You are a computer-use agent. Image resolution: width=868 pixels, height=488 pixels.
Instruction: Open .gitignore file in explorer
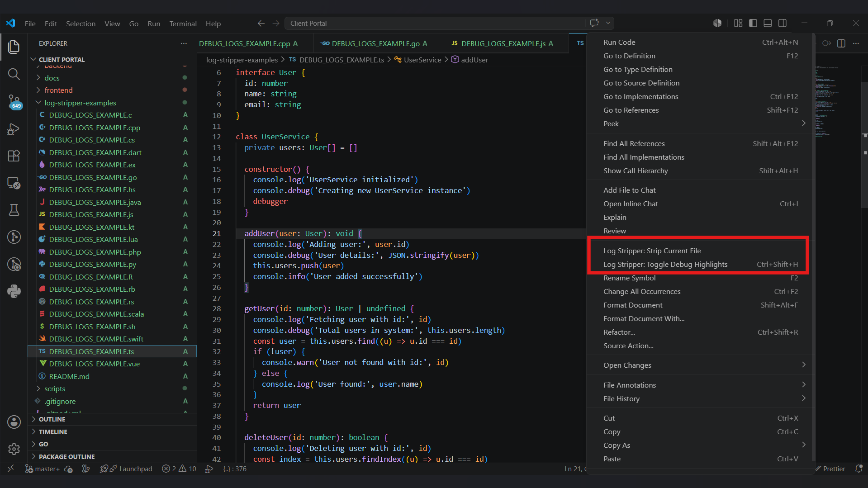(x=112, y=402)
